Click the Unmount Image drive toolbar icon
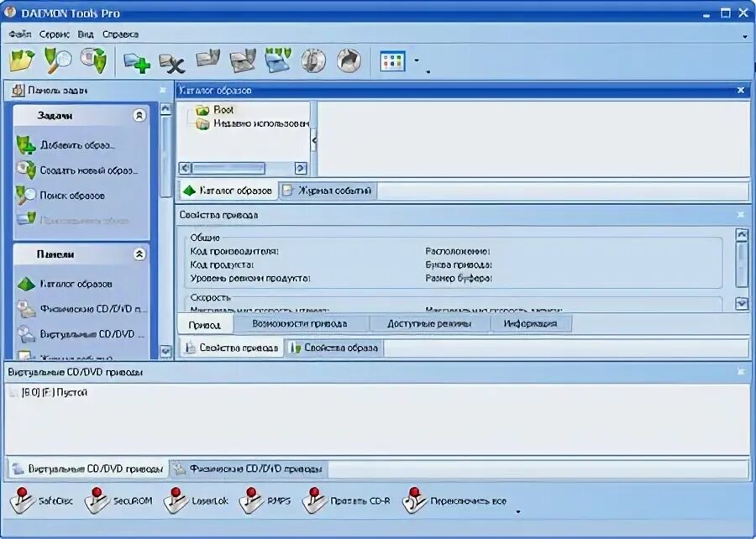 click(243, 60)
